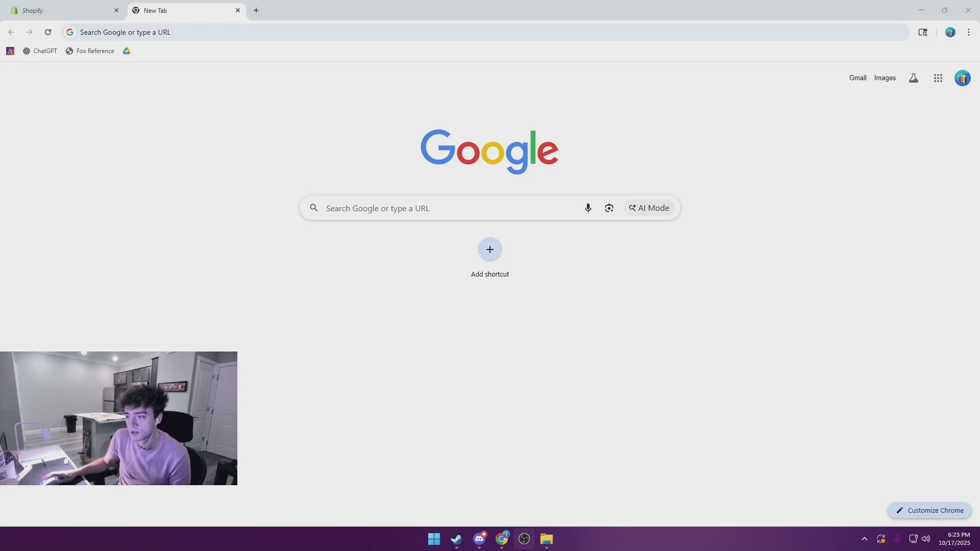Open Search Labs flask icon
980x551 pixels.
[x=913, y=78]
